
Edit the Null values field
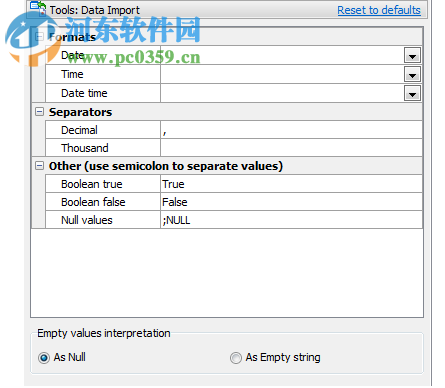pyautogui.click(x=291, y=220)
